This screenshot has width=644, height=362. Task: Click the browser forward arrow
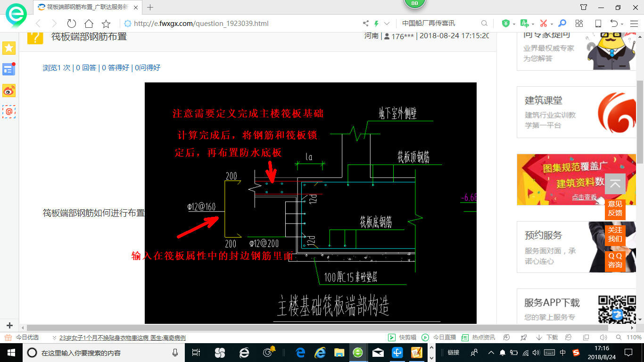(54, 24)
